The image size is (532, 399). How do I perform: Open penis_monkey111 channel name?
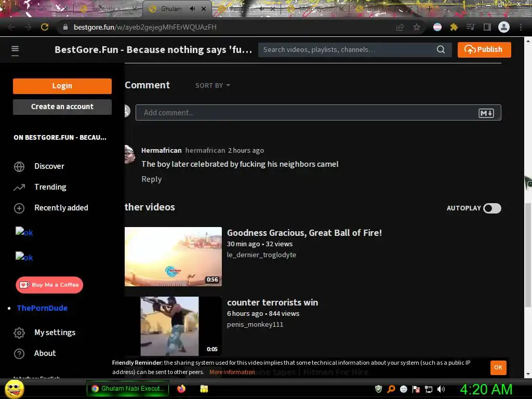click(x=255, y=324)
